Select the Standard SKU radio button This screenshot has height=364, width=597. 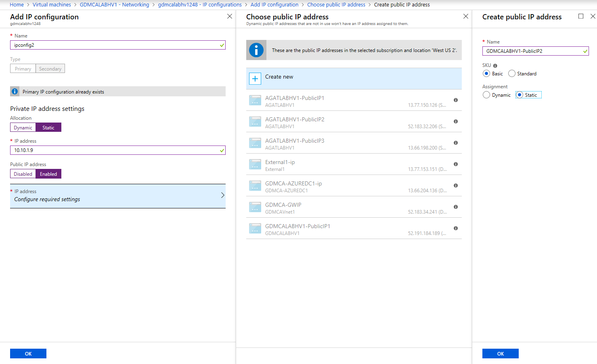coord(512,73)
